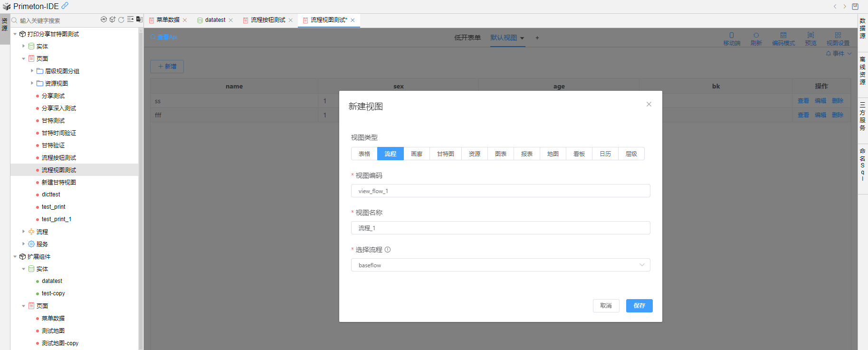Screen dimensions: 868x350
Task: Click the info icon next to 选择流程
Action: (388, 250)
